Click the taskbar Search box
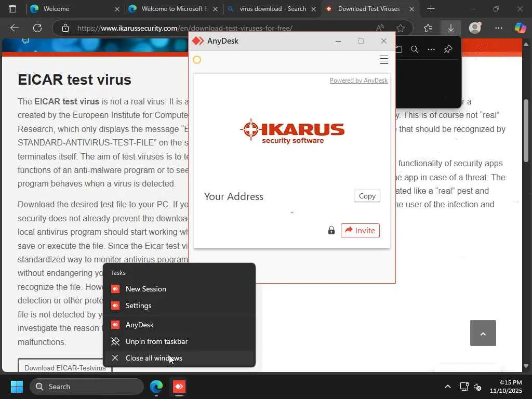 pos(87,387)
